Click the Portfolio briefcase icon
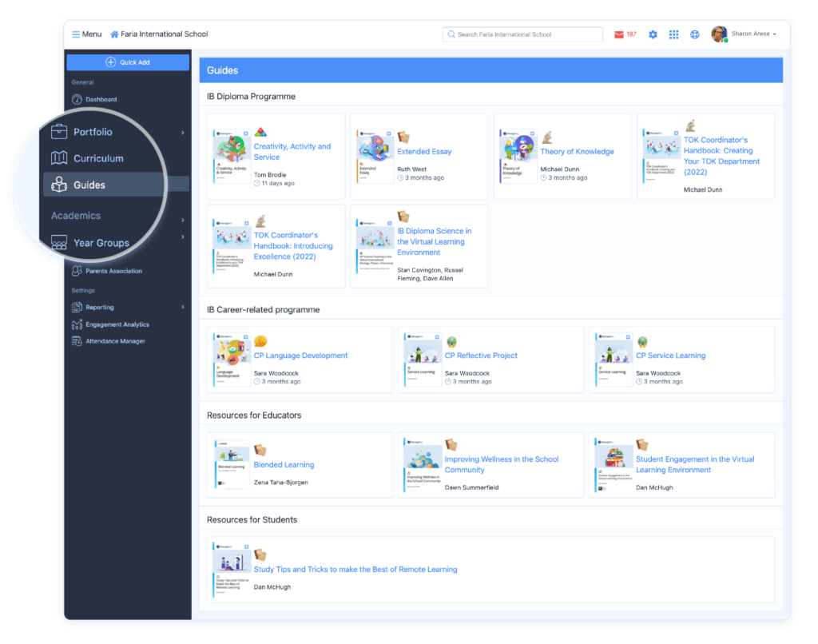818x644 pixels. (x=59, y=132)
